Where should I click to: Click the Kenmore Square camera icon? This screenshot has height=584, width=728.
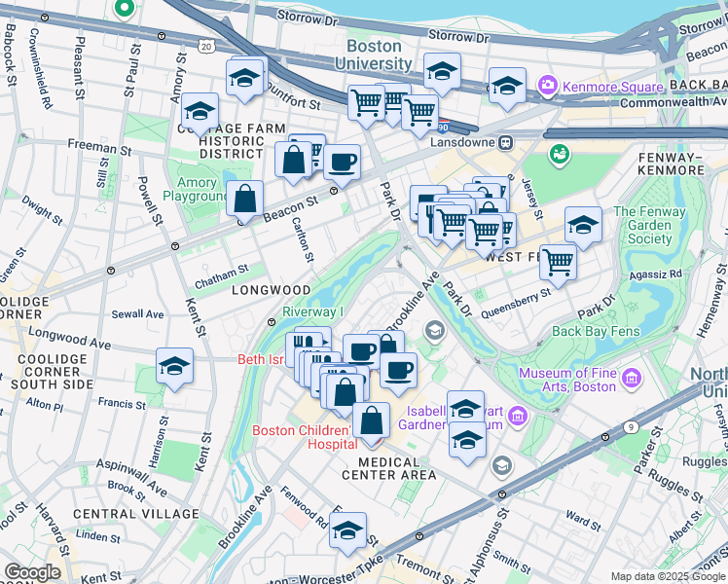click(548, 86)
